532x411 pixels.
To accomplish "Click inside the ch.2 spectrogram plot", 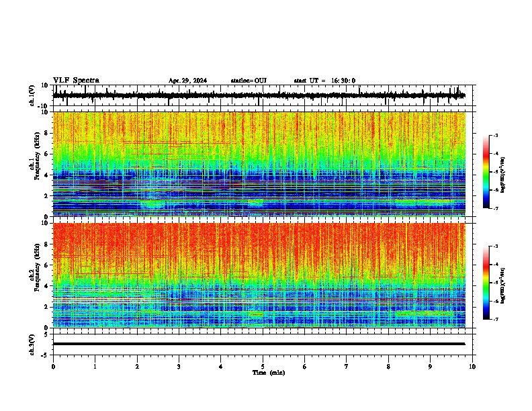I will [x=259, y=275].
